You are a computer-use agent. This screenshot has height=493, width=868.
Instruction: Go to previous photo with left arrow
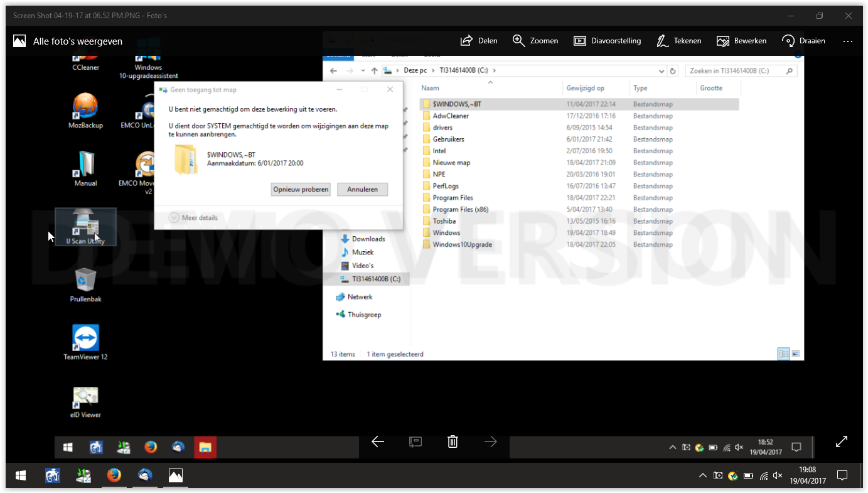point(377,442)
